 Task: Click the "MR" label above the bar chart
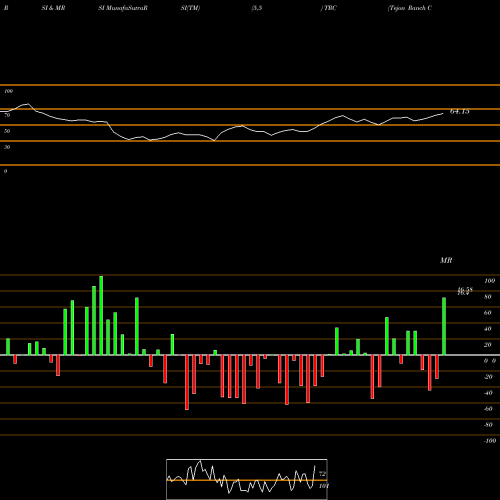[x=446, y=260]
